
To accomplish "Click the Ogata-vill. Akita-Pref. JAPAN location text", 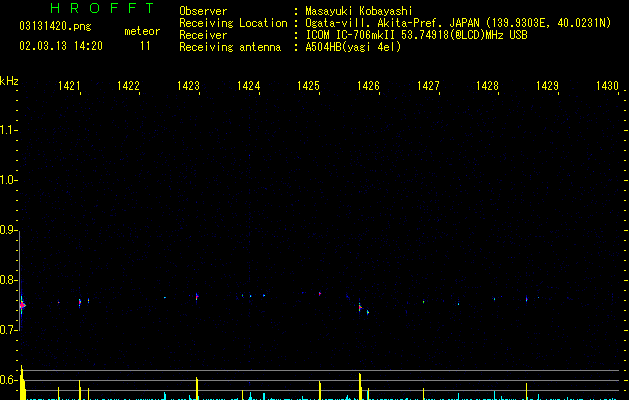I will [x=458, y=23].
